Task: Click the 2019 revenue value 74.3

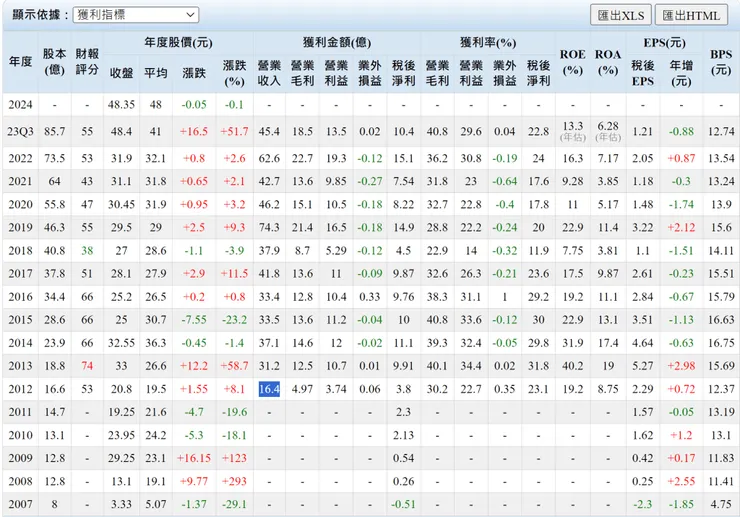Action: pyautogui.click(x=269, y=228)
